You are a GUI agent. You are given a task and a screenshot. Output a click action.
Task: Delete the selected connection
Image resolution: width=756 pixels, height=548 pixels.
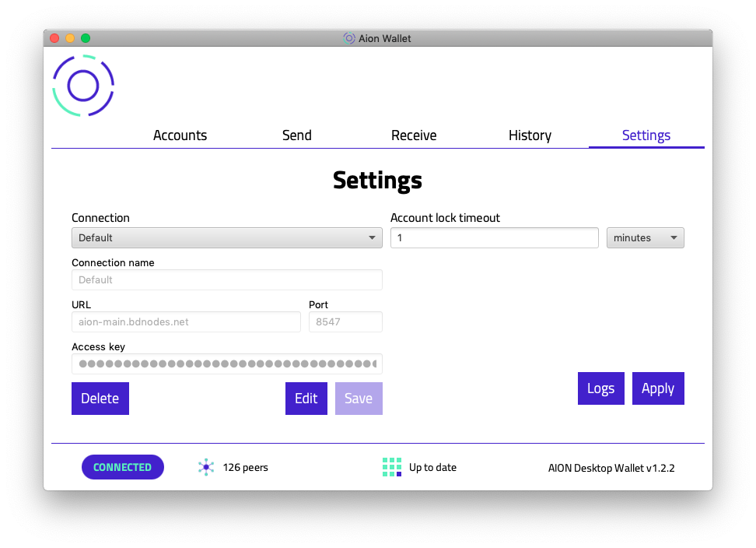100,399
